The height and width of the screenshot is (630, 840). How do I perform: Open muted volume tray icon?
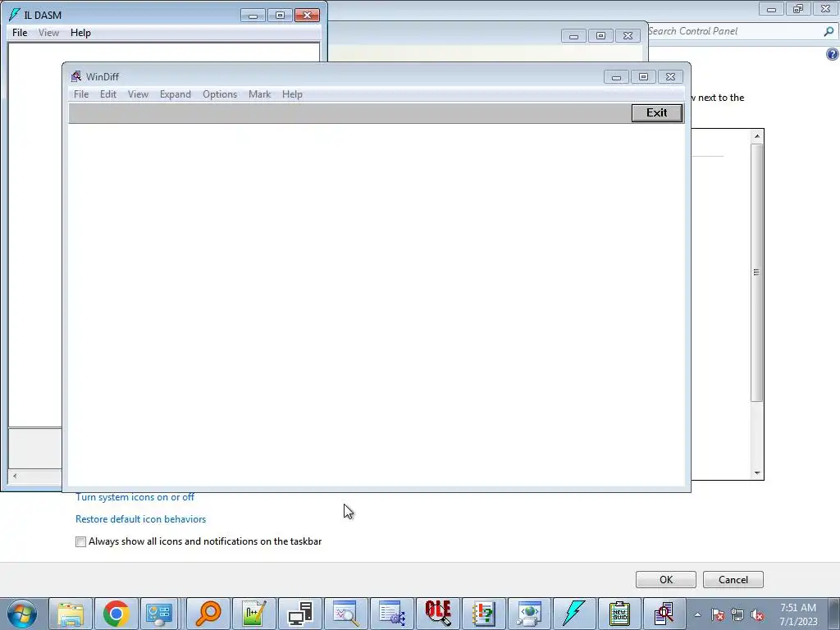point(757,615)
